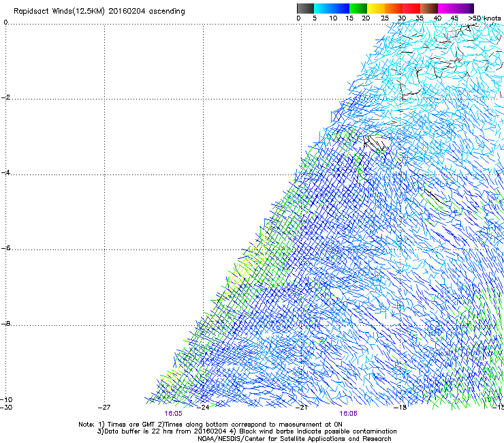Click the NOAA/NESDIS credit line

pos(294,439)
